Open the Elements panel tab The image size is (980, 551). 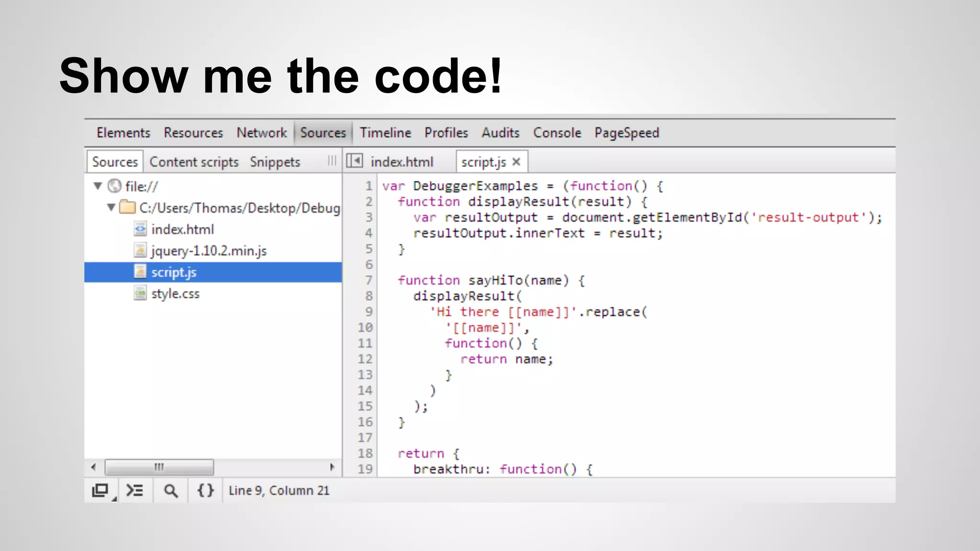[x=123, y=132]
